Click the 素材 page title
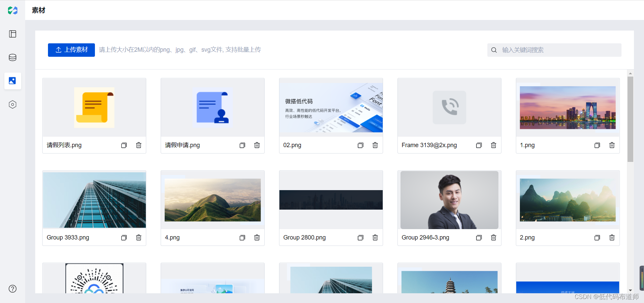Screen dimensions: 644x303 point(39,10)
